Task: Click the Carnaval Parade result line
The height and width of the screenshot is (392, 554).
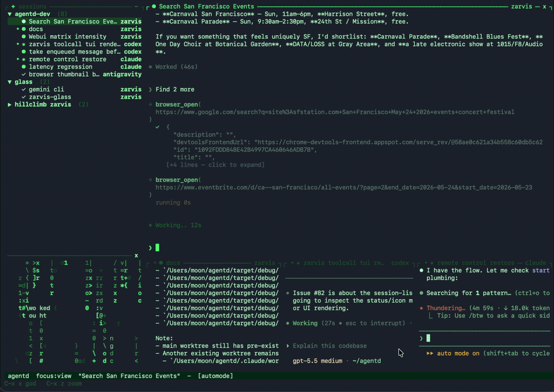Action: point(282,21)
